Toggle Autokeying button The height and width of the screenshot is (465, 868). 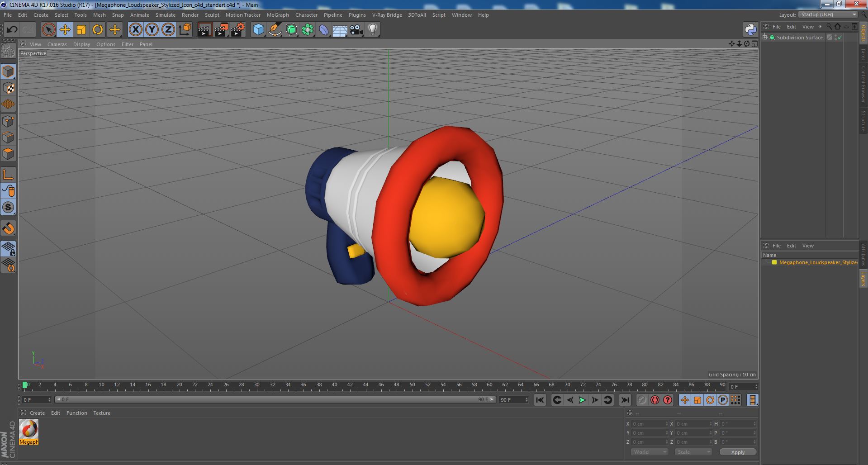coord(655,400)
